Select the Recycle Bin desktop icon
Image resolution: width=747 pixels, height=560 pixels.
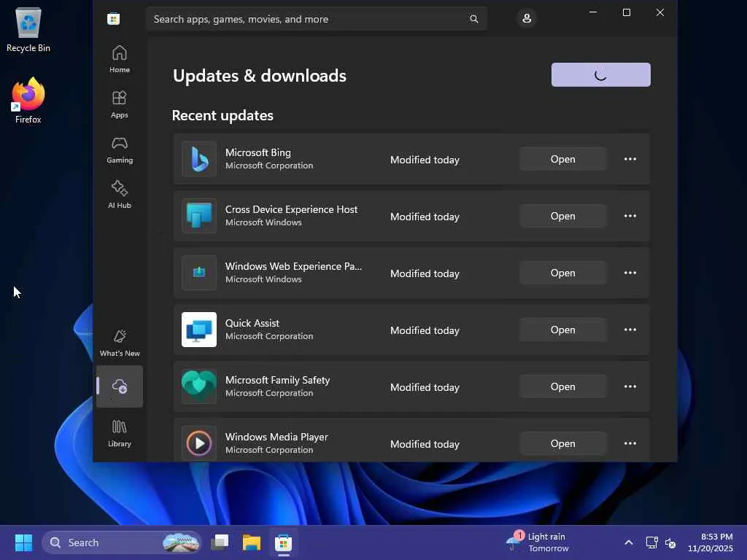pos(28,29)
